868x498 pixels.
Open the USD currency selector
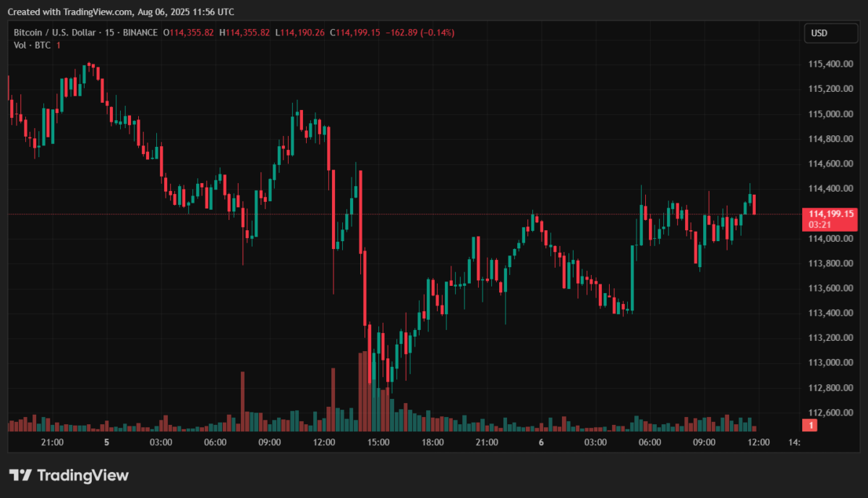[830, 33]
